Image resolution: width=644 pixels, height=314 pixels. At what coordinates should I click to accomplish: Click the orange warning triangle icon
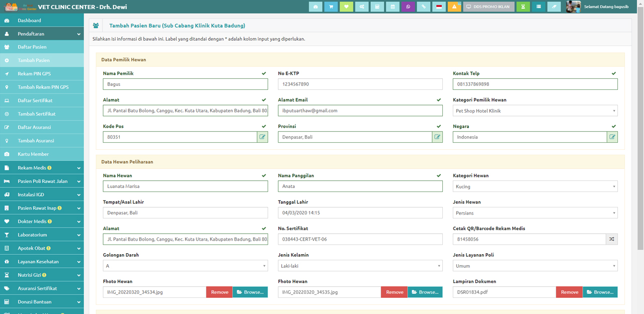pyautogui.click(x=454, y=7)
